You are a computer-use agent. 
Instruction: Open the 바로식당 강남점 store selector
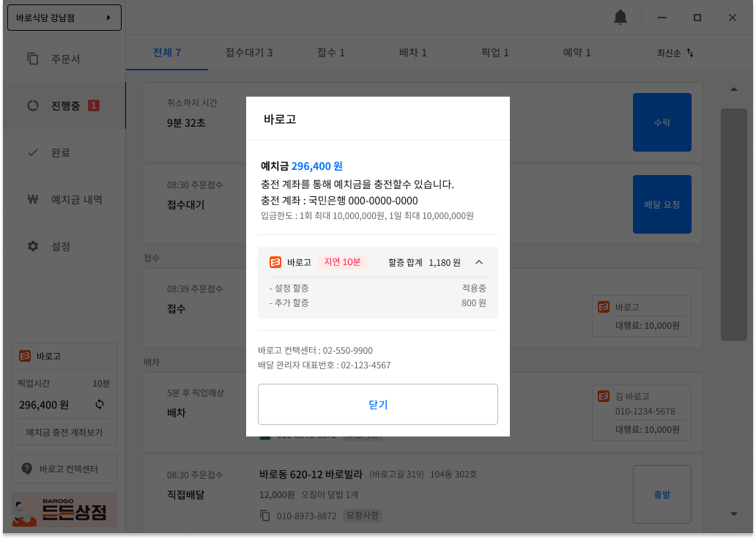(64, 18)
